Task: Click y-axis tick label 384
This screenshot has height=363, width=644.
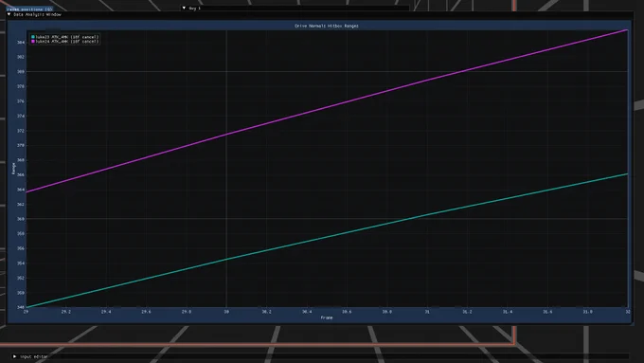Action: point(21,43)
